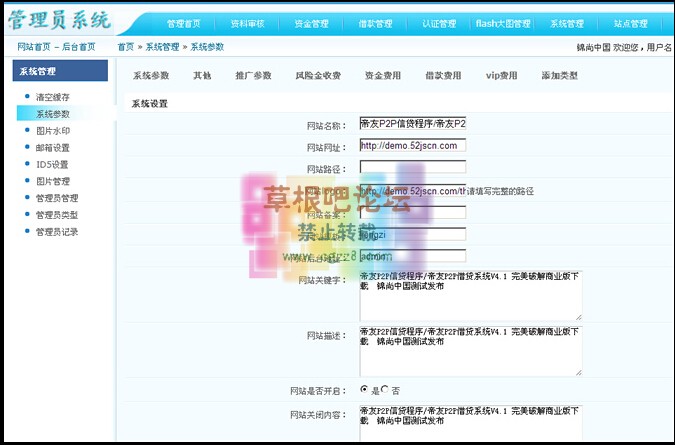The height and width of the screenshot is (445, 675).
Task: Open flash大图管理 menu
Action: pos(502,23)
